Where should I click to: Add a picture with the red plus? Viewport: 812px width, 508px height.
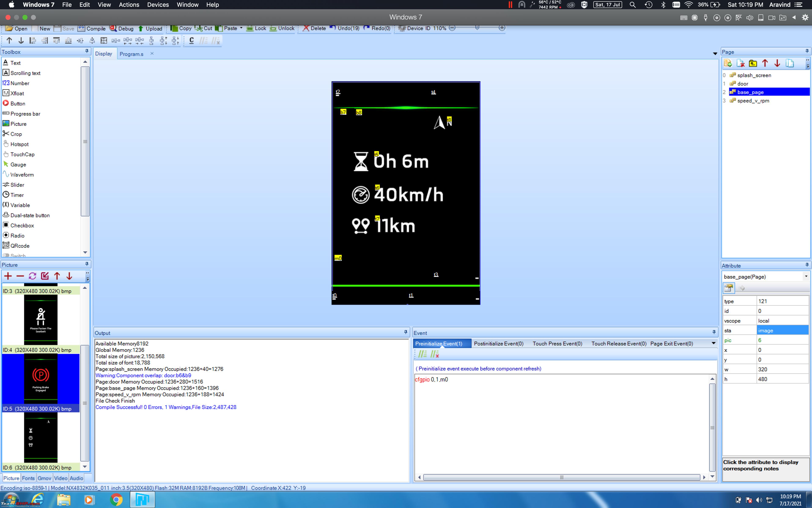coord(8,276)
